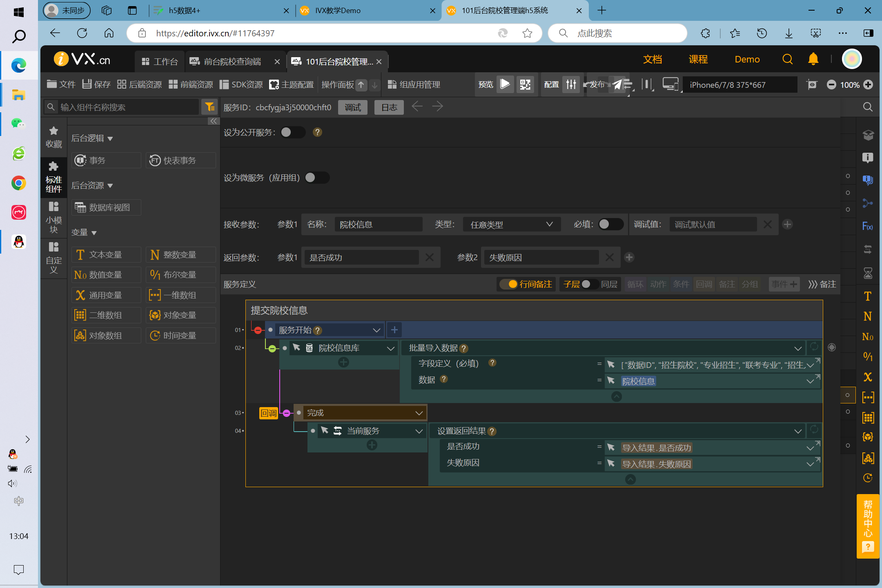Remove the 失败原因 return parameter
The height and width of the screenshot is (588, 882).
coord(609,257)
